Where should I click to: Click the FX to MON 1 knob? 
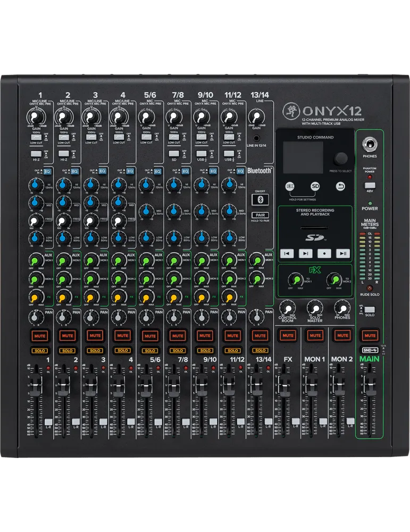(x=296, y=280)
